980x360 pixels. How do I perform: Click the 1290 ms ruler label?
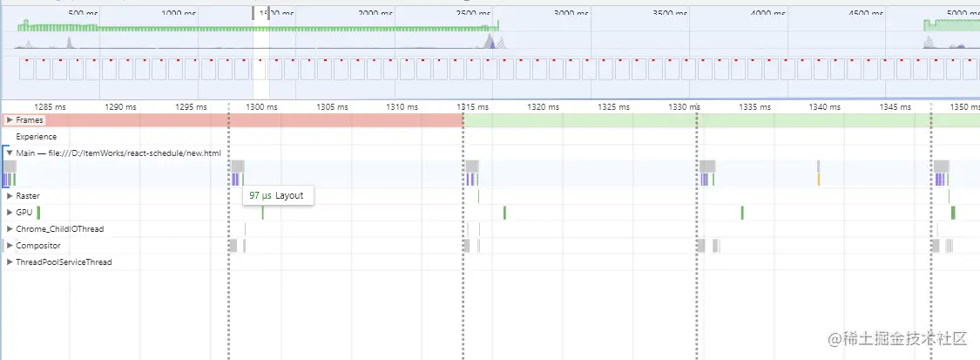120,107
